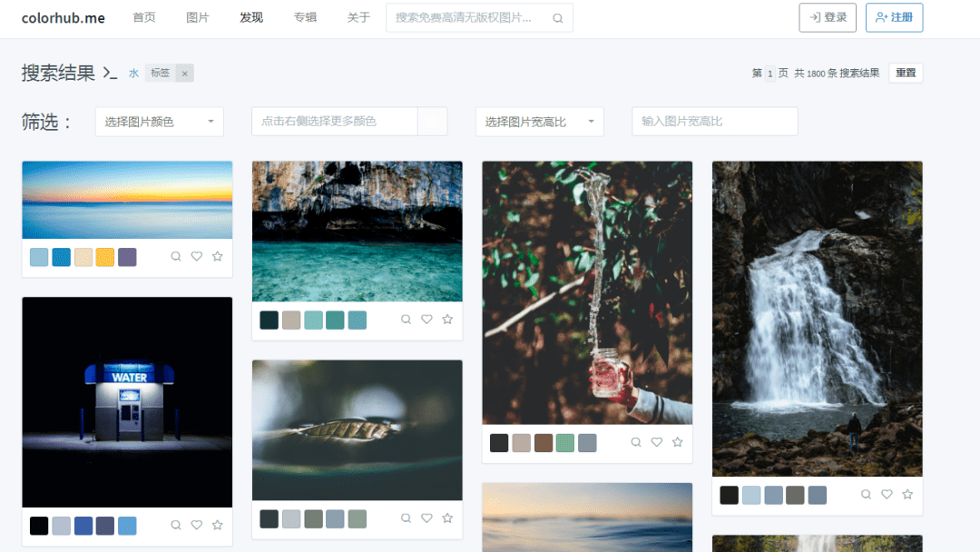This screenshot has height=552, width=980.
Task: Magnifier icon under the leaf closeup photo
Action: (406, 518)
